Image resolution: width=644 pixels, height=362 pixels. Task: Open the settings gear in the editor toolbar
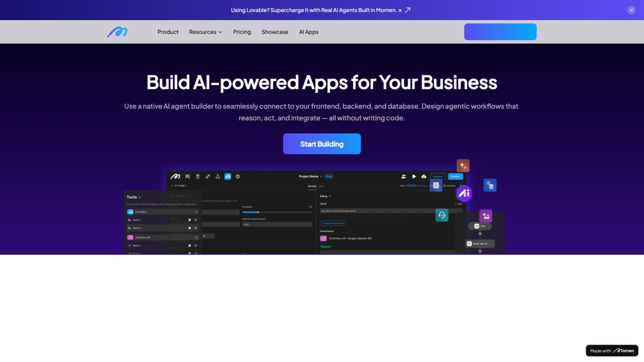(x=238, y=177)
